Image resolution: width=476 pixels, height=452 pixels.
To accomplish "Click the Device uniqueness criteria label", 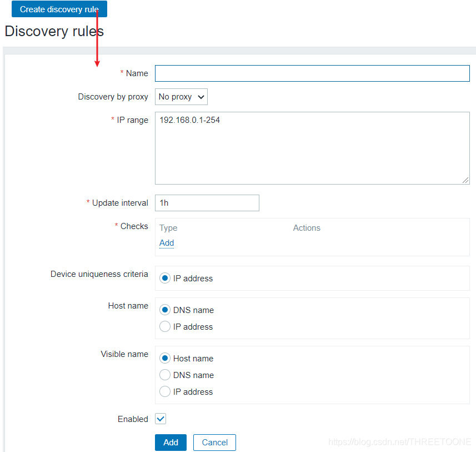I will [x=99, y=274].
